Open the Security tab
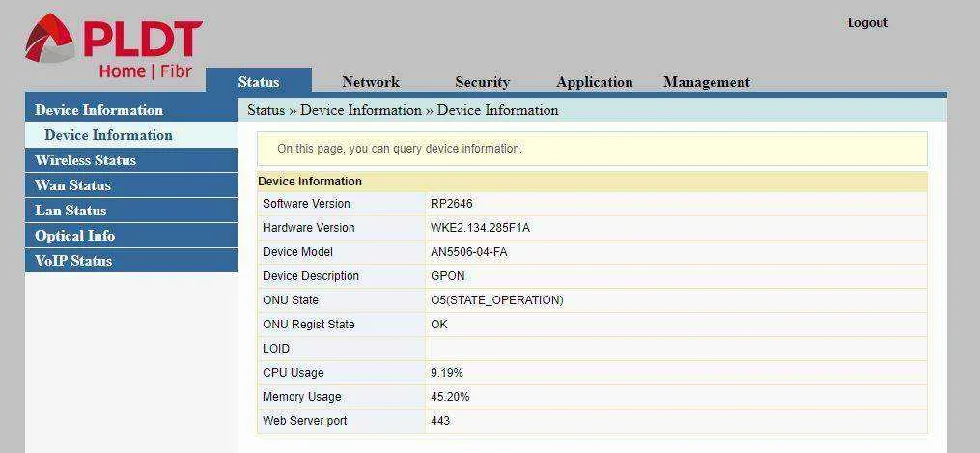 [482, 82]
